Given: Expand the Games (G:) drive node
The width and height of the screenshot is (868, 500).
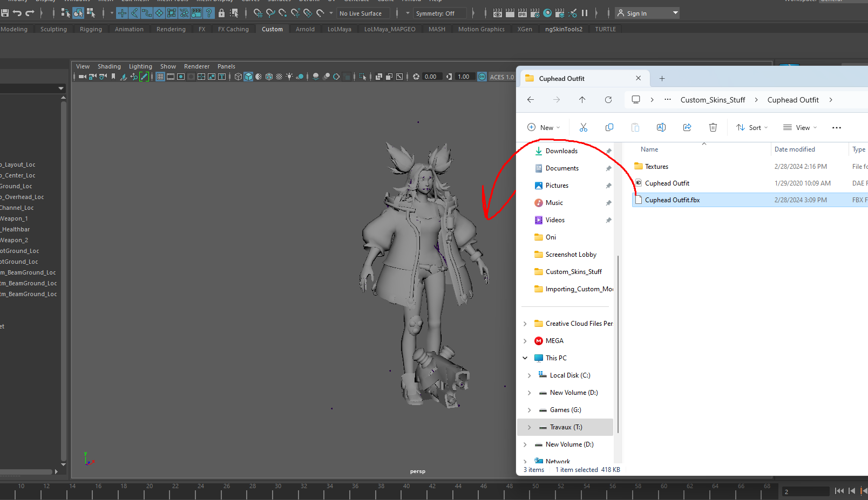Looking at the screenshot, I should pyautogui.click(x=529, y=410).
